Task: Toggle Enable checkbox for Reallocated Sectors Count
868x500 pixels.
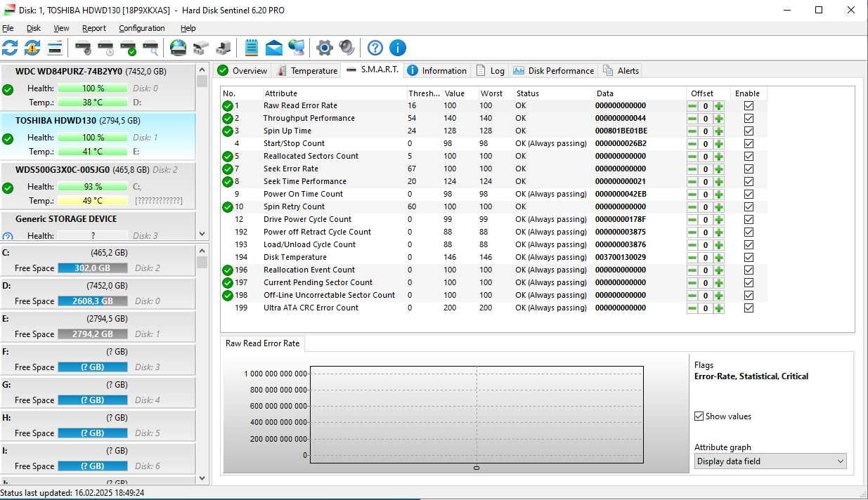Action: 749,156
